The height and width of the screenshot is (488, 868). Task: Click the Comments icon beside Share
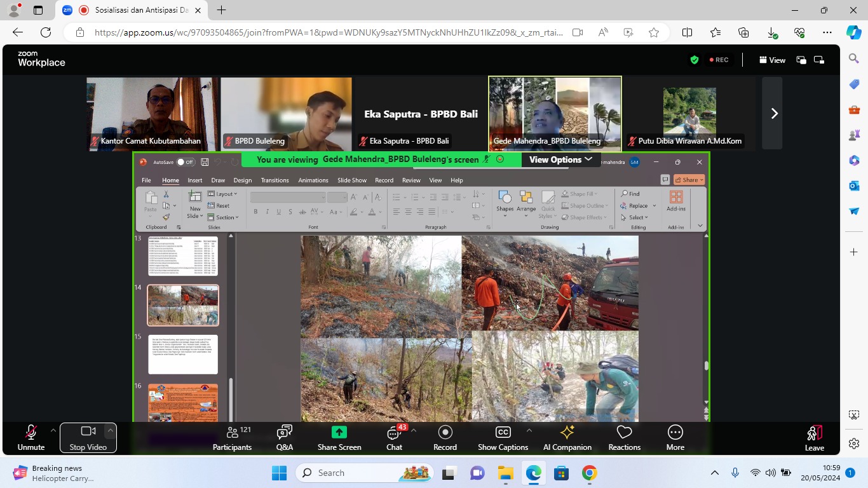click(665, 180)
